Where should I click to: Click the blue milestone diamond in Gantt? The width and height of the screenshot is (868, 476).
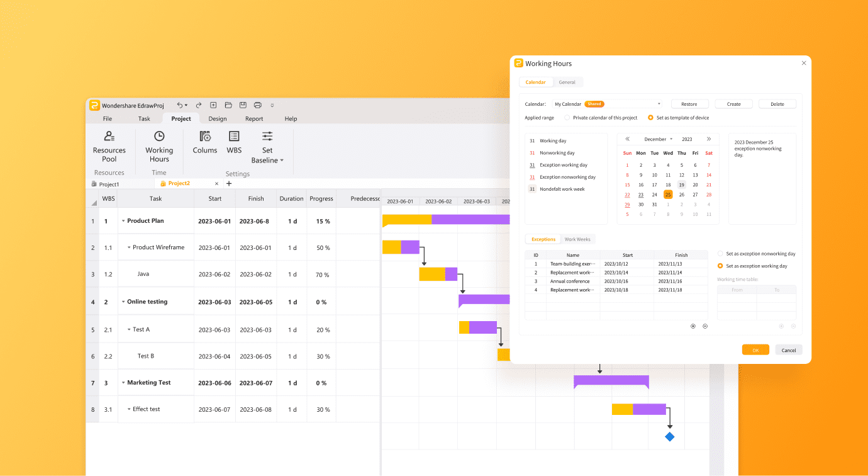coord(669,436)
